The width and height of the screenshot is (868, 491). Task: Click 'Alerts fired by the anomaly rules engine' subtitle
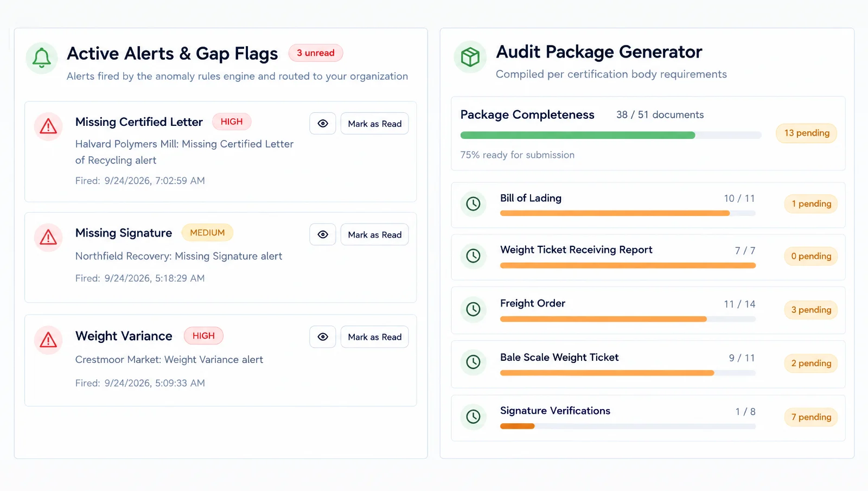(237, 76)
